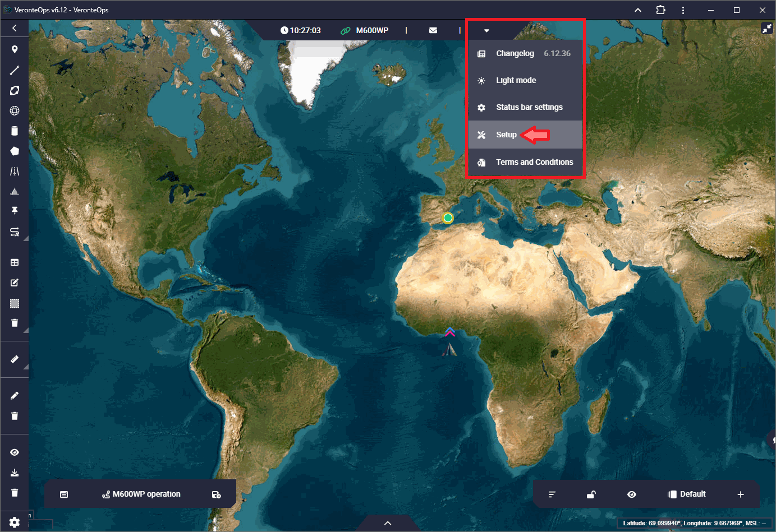
Task: Click the M600WP operation label
Action: (146, 494)
